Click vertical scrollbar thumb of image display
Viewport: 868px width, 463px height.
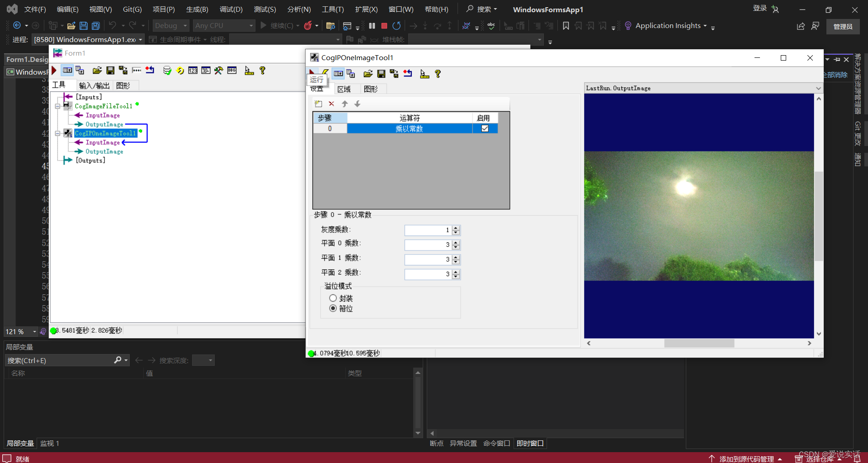tap(819, 216)
